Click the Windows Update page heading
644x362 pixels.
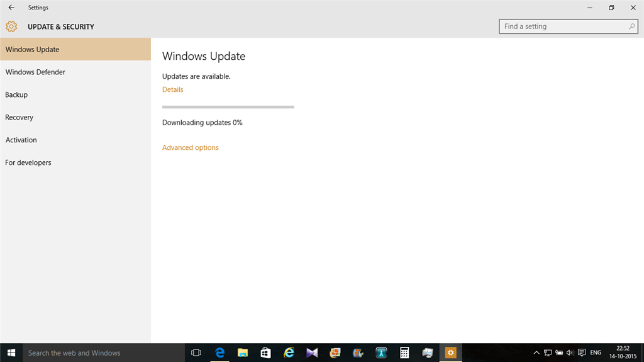[x=204, y=57]
